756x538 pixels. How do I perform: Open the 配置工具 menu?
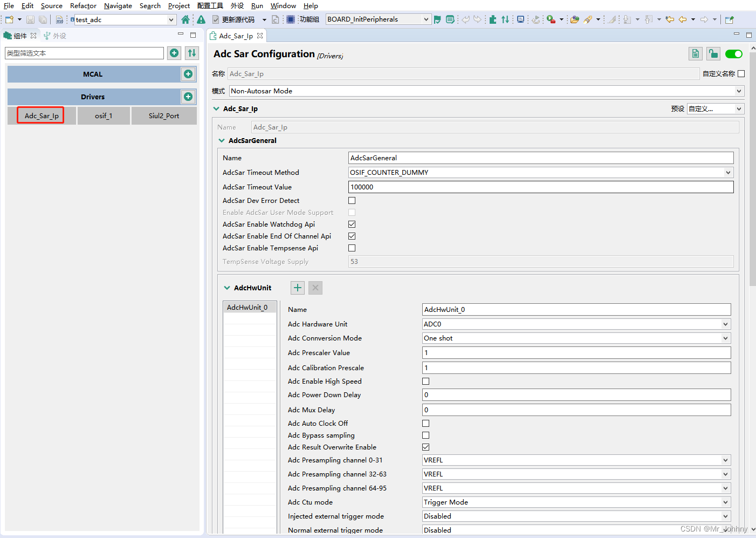[x=210, y=5]
